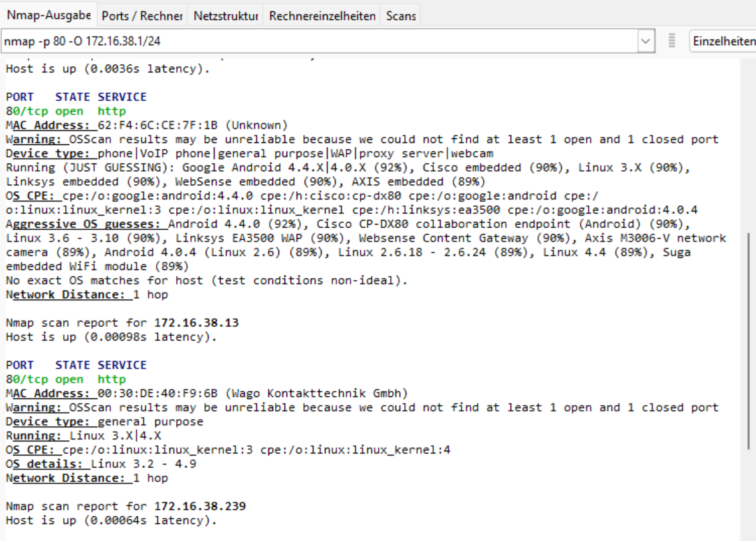Grab the dotted grip handle beside Einzelheiten
The width and height of the screenshot is (756, 541).
click(x=671, y=42)
